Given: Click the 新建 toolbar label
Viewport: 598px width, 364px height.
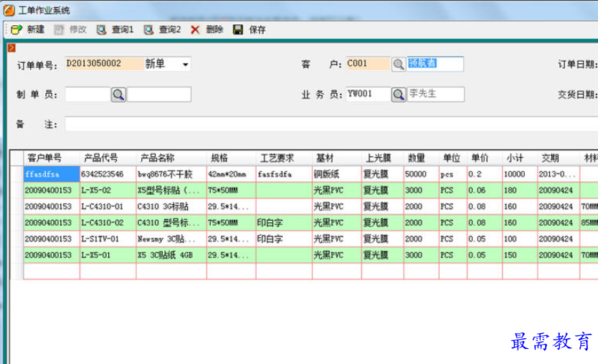Looking at the screenshot, I should tap(35, 29).
